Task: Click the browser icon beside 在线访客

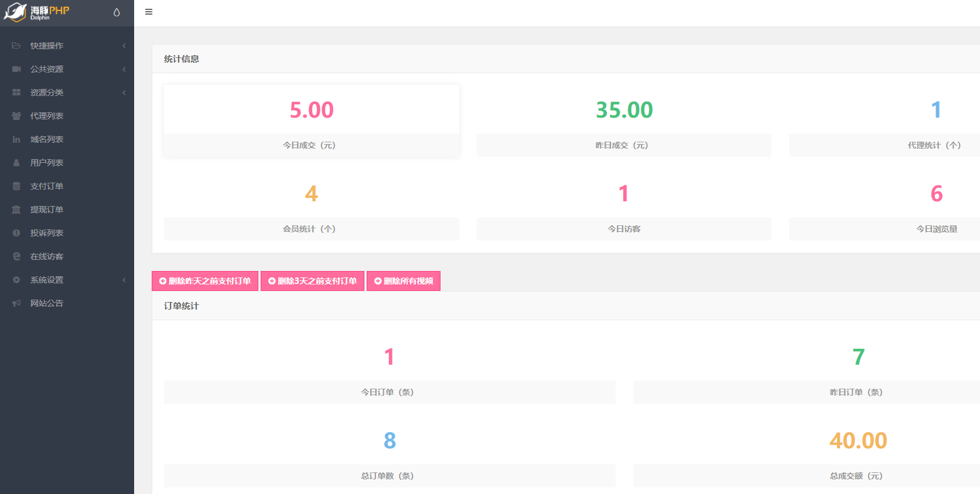Action: pyautogui.click(x=16, y=256)
